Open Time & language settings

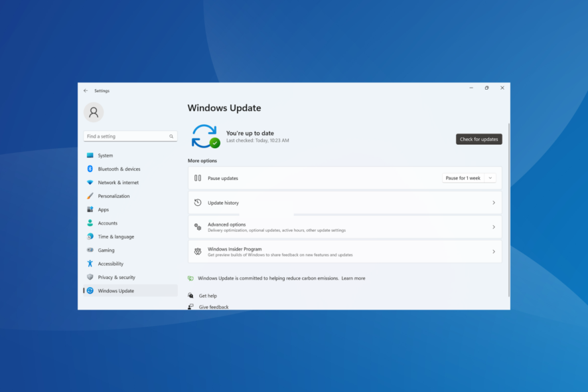(x=130, y=237)
